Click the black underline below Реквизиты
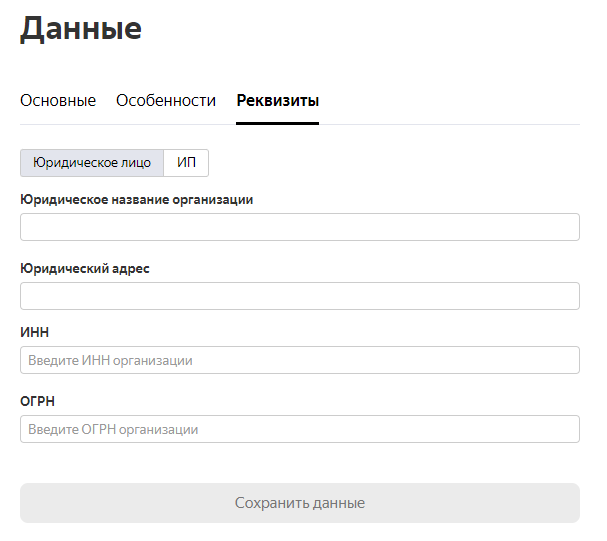 coord(278,123)
